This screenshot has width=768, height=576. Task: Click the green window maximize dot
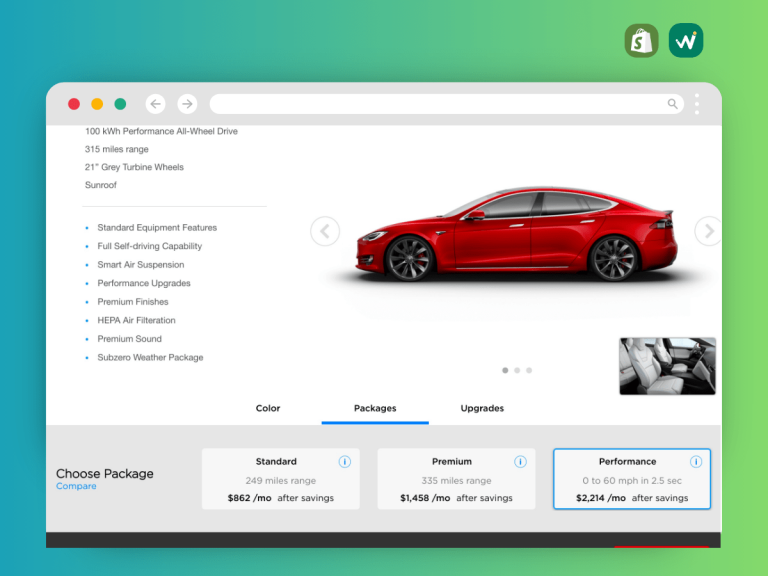coord(120,104)
